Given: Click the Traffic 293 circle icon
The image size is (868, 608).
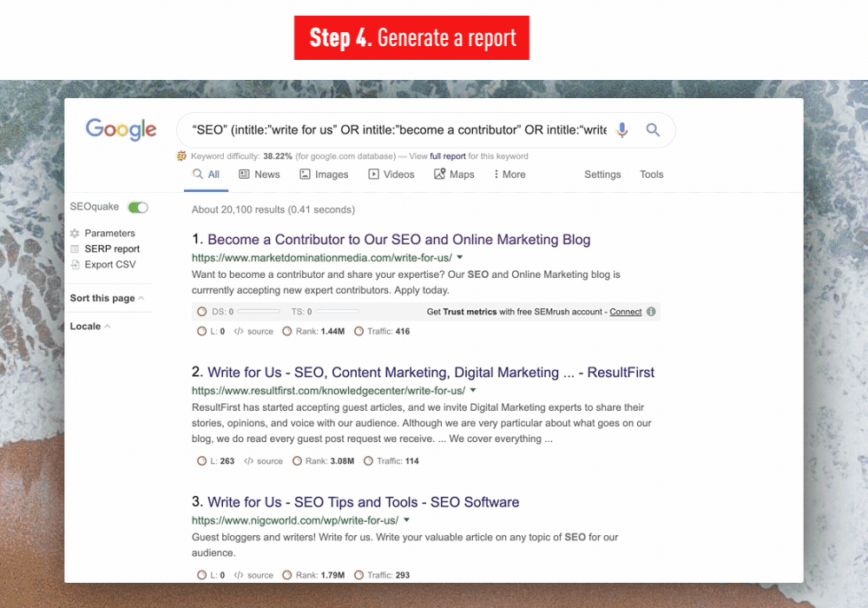Looking at the screenshot, I should click(x=358, y=575).
